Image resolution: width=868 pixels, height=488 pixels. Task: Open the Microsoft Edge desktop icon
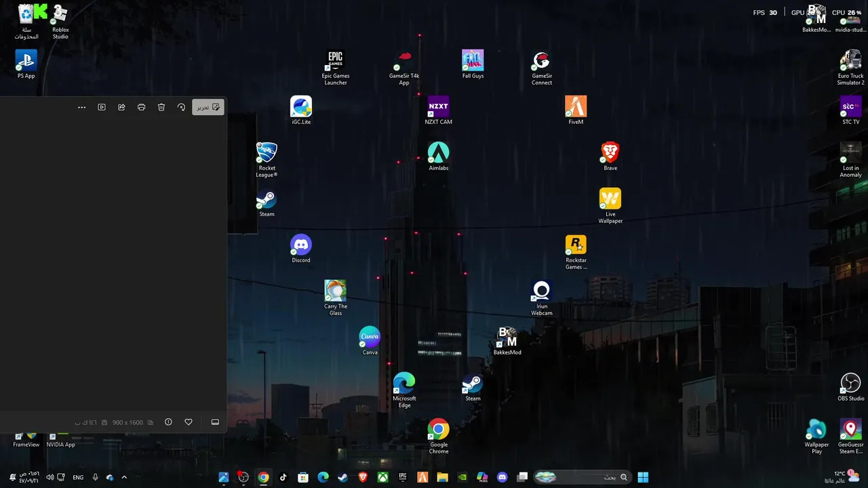coord(404,390)
